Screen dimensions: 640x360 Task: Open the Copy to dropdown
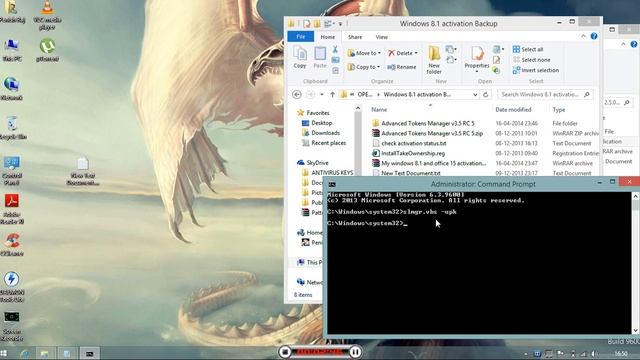pyautogui.click(x=363, y=67)
